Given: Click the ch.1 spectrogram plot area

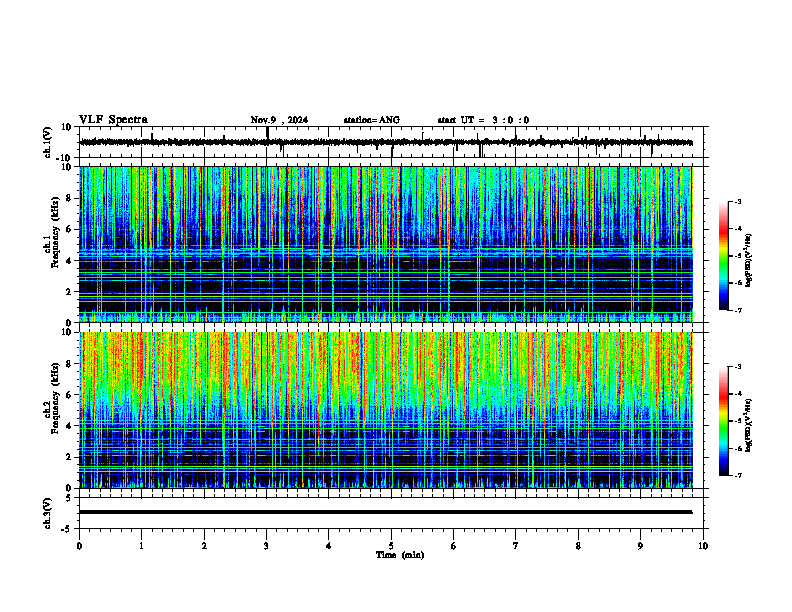Looking at the screenshot, I should tap(386, 244).
